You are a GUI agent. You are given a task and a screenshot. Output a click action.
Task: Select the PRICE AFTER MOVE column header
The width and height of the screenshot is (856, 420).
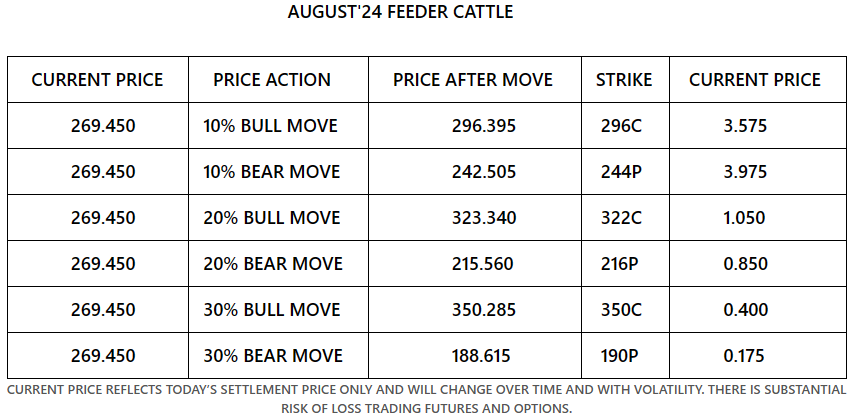click(474, 80)
